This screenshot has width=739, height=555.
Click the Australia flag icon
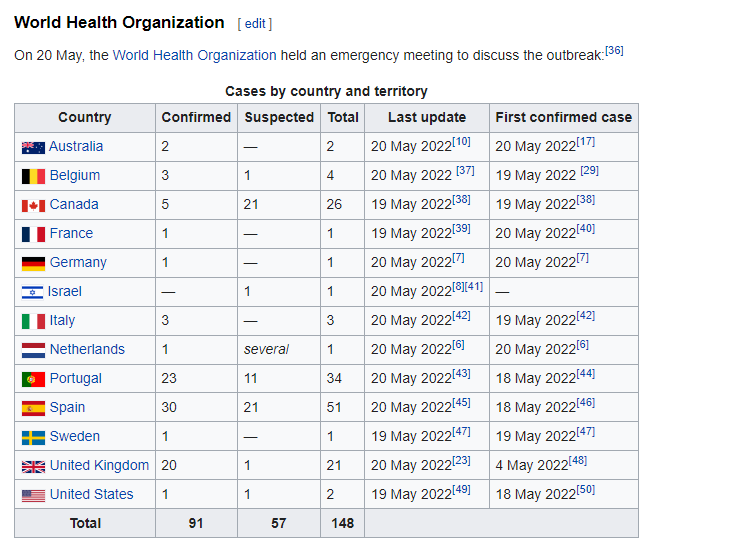point(33,147)
